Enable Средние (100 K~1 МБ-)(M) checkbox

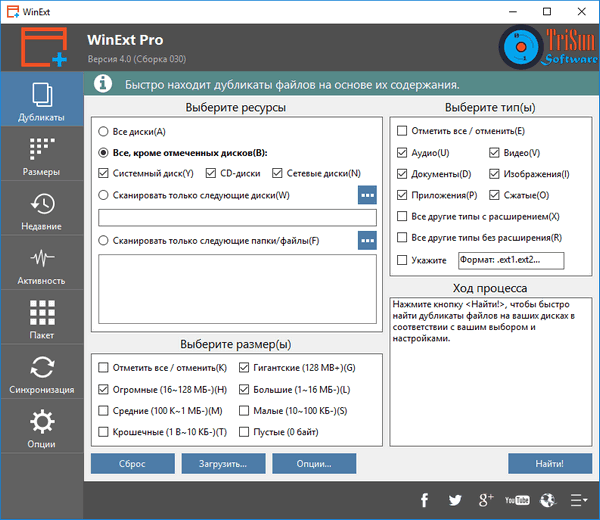point(103,411)
